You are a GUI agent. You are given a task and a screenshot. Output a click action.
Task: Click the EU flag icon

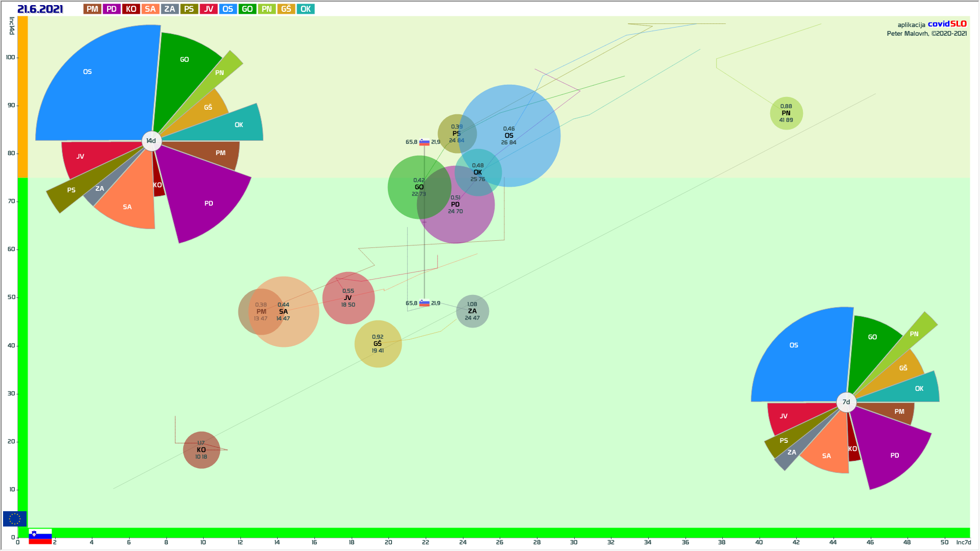pyautogui.click(x=14, y=519)
